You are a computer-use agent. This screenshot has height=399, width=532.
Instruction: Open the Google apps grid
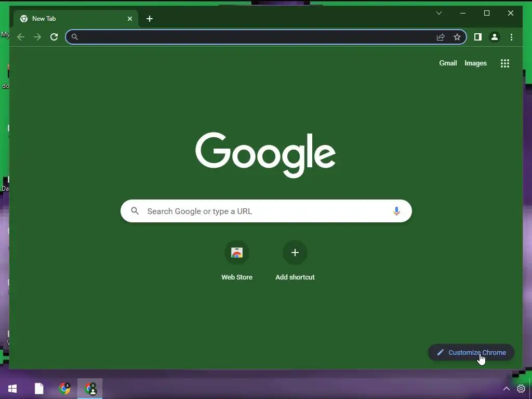(505, 63)
